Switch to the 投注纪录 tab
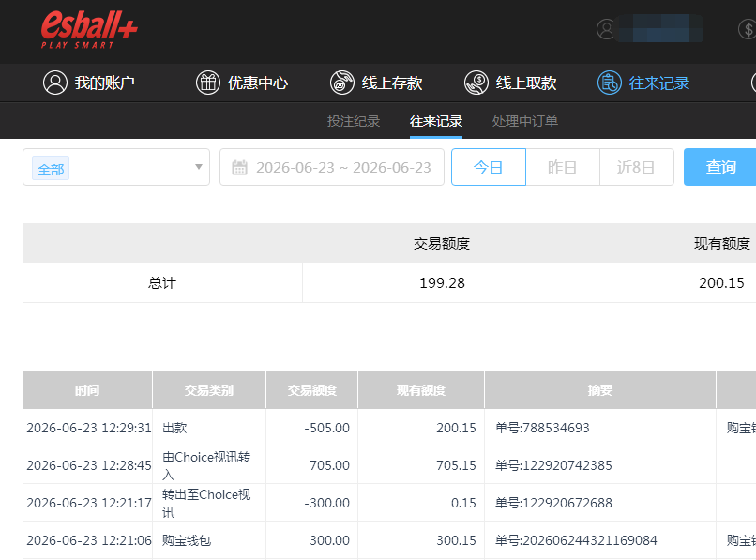This screenshot has width=756, height=560. coord(354,121)
